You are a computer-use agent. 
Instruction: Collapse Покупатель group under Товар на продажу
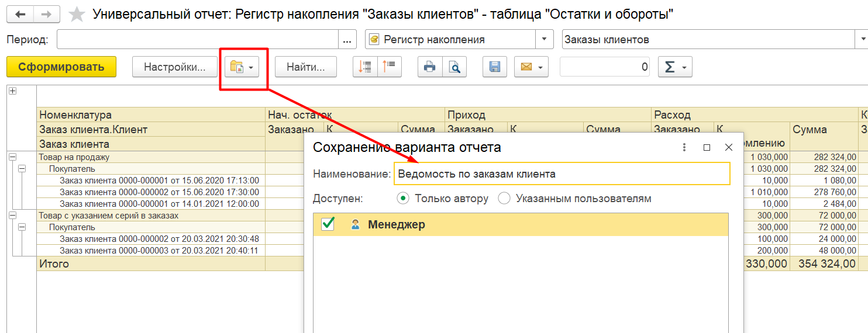pos(22,169)
